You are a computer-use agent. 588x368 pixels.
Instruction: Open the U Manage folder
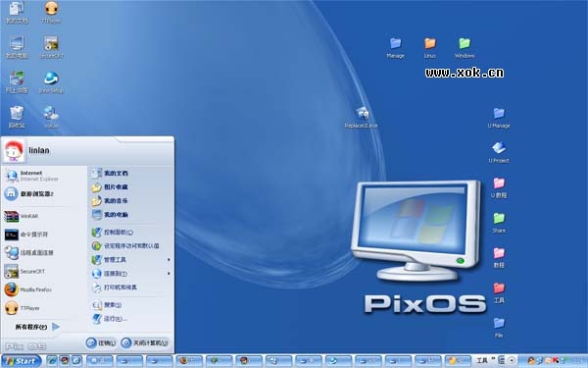tap(499, 118)
